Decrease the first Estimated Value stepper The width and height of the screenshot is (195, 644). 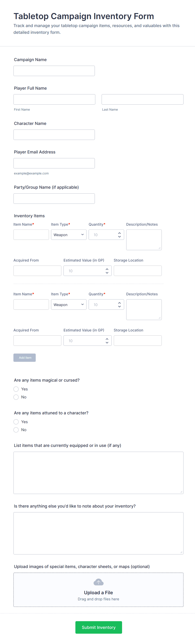[x=107, y=272]
